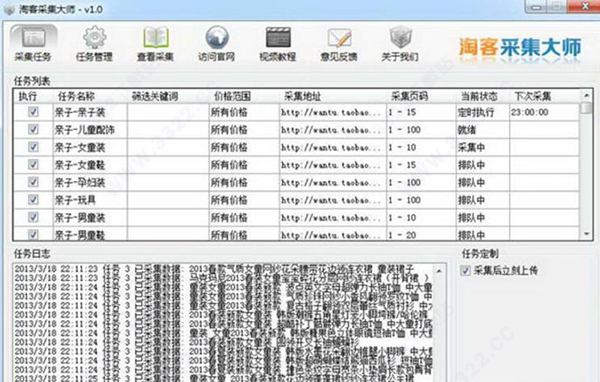Click log panel scrollbar up arrow

point(439,271)
